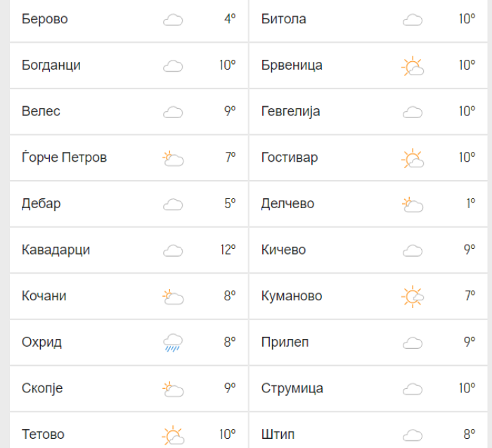
Task: Click the sun-cloud icon next to Гостивар
Action: (413, 158)
